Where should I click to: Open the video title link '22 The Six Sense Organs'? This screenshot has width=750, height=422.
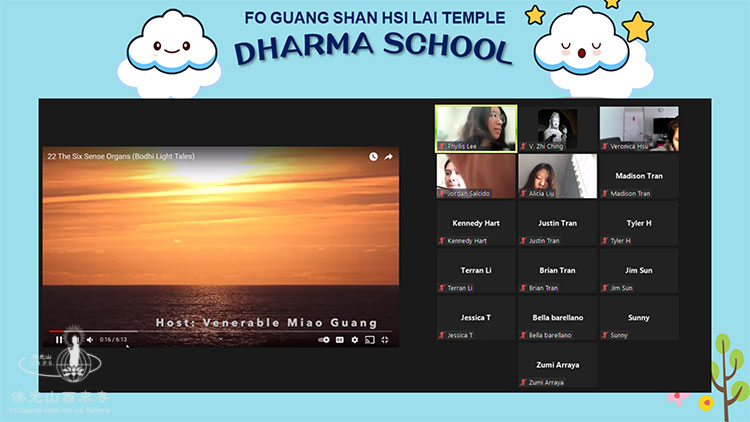120,156
